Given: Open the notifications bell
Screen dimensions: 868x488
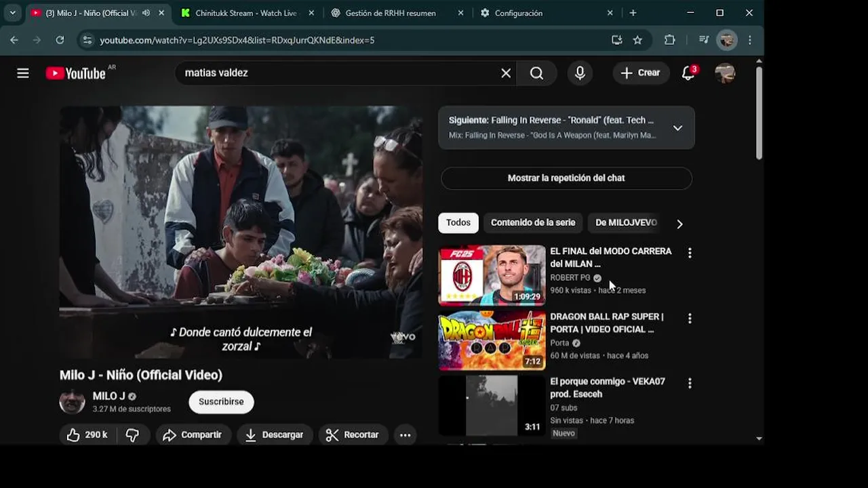Looking at the screenshot, I should (x=688, y=73).
